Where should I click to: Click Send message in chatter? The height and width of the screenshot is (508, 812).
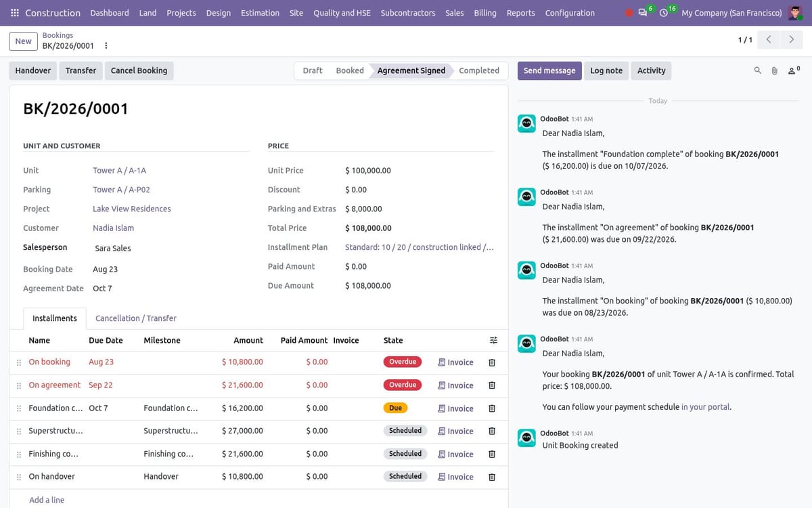click(549, 70)
